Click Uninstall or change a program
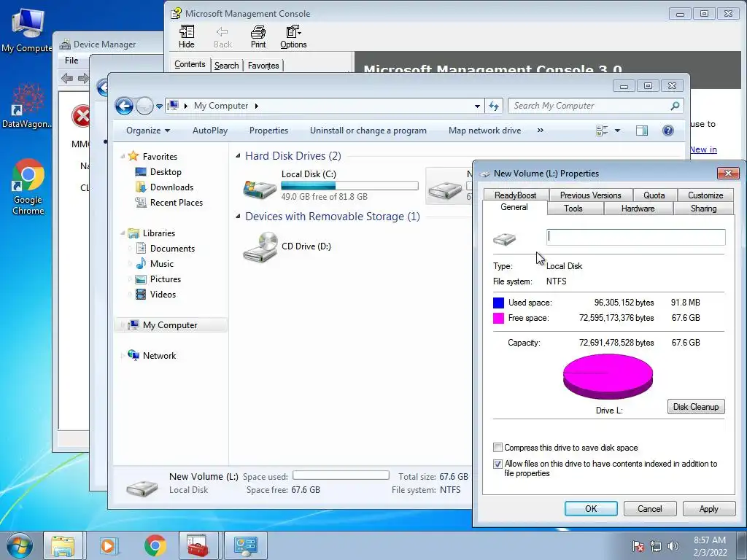Viewport: 747px width, 560px height. tap(368, 131)
